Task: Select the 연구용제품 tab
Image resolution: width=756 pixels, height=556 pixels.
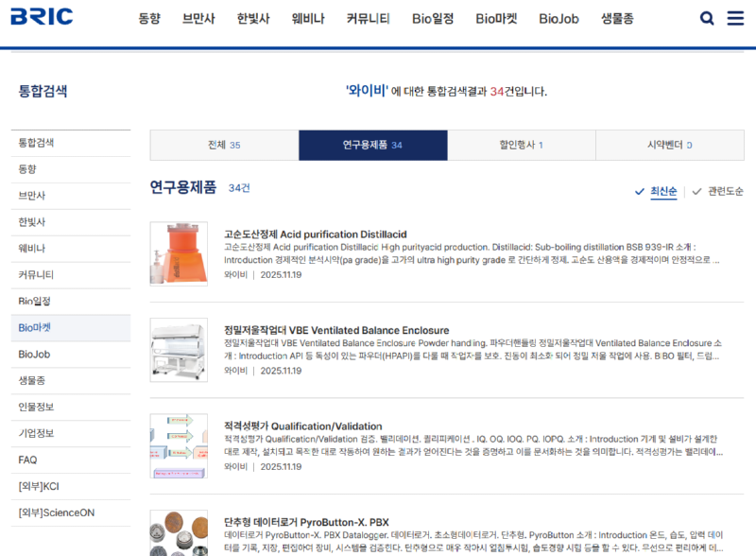Action: point(374,146)
